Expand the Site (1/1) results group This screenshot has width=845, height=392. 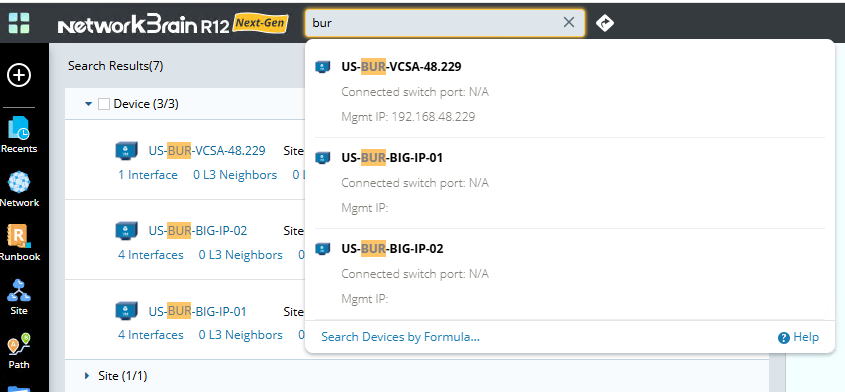coord(88,375)
